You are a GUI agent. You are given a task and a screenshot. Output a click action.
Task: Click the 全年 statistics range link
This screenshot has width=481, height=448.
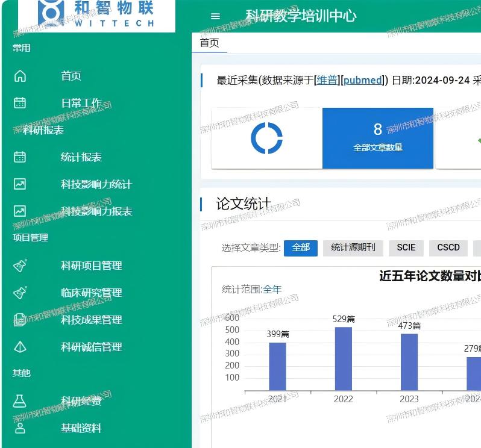pos(272,289)
